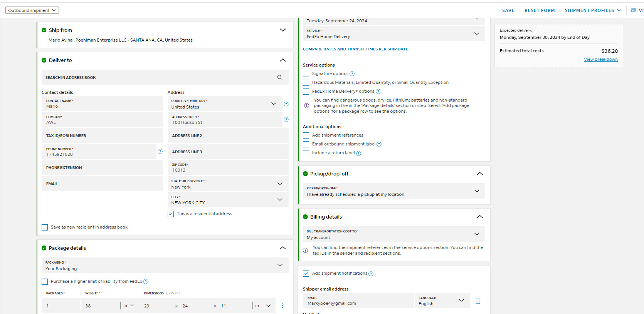Open Country/Territory dropdown

point(225,104)
